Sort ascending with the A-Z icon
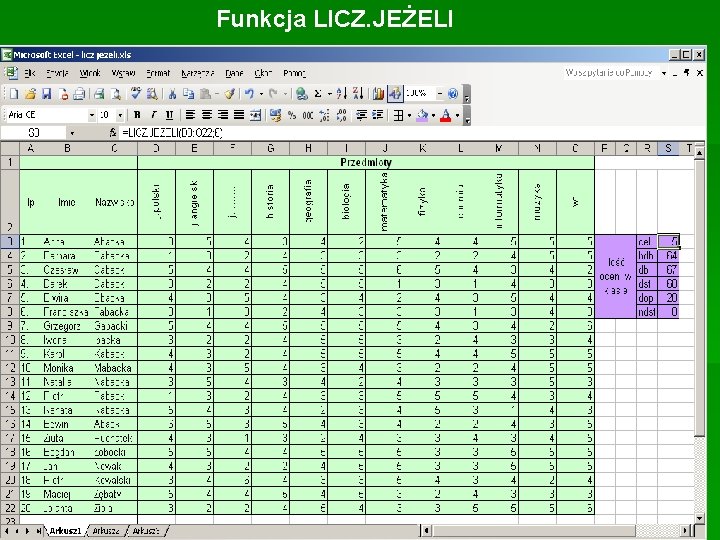Screen dimensions: 720x540 click(x=341, y=94)
